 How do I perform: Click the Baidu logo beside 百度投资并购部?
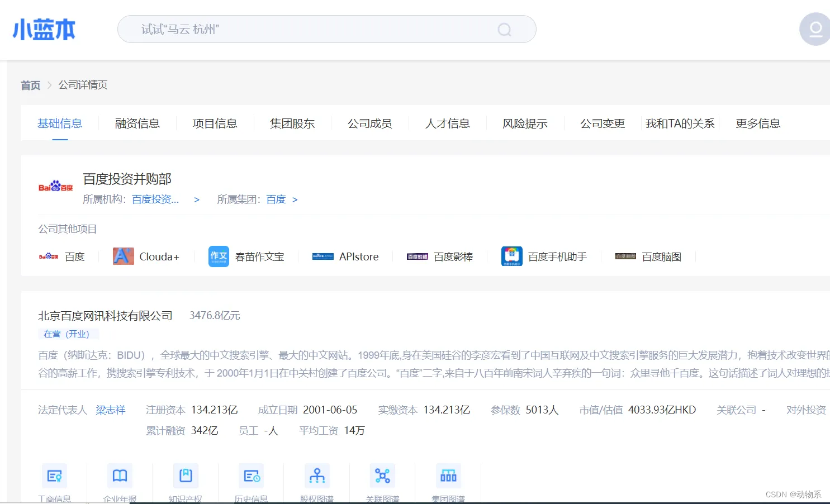[55, 186]
